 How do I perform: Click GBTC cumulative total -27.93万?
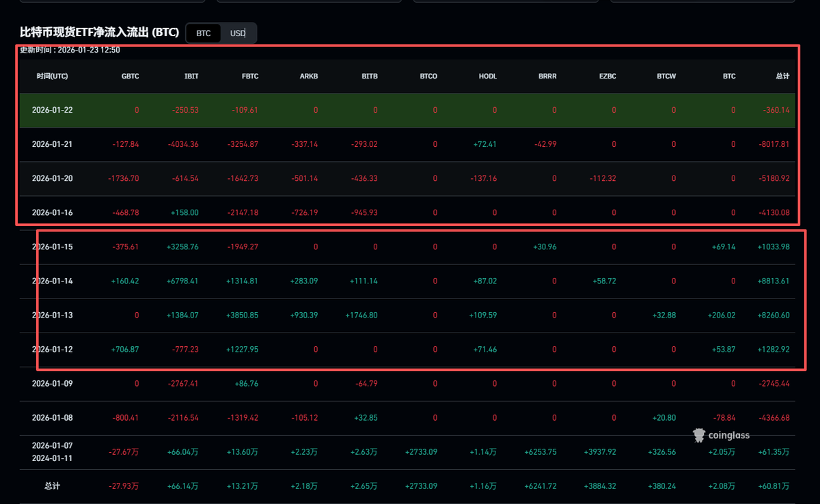(x=124, y=486)
